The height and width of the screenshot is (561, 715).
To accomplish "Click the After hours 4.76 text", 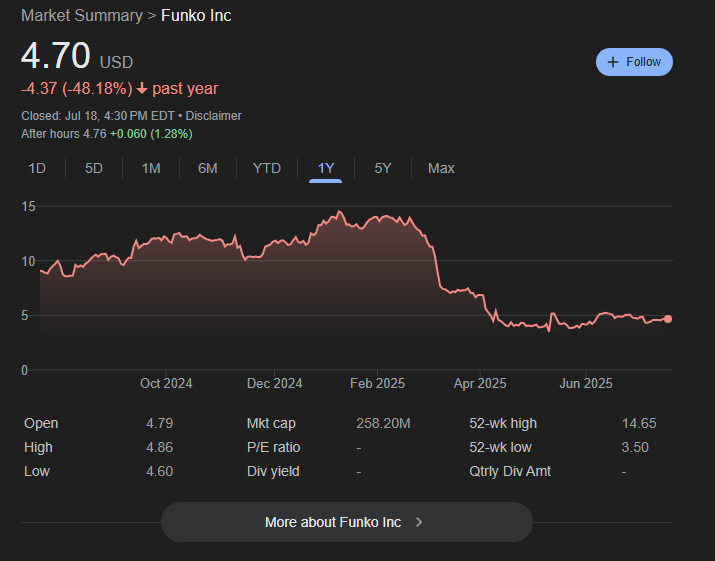I will pyautogui.click(x=64, y=134).
